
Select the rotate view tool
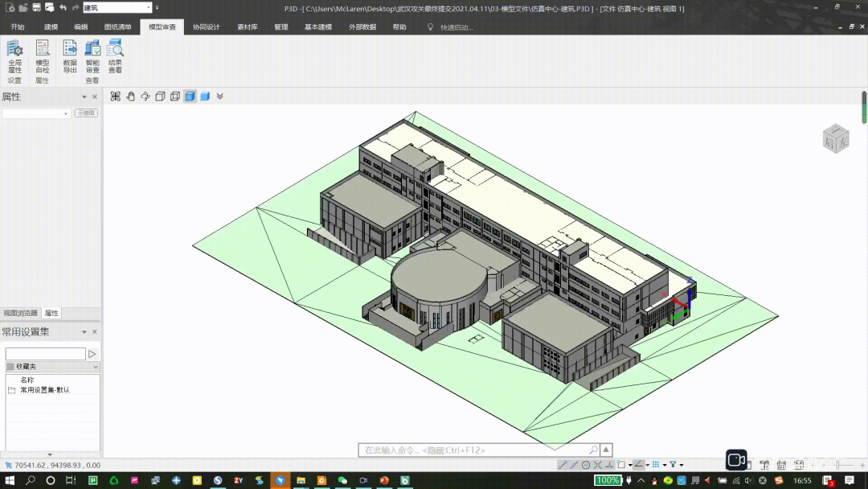pos(145,97)
